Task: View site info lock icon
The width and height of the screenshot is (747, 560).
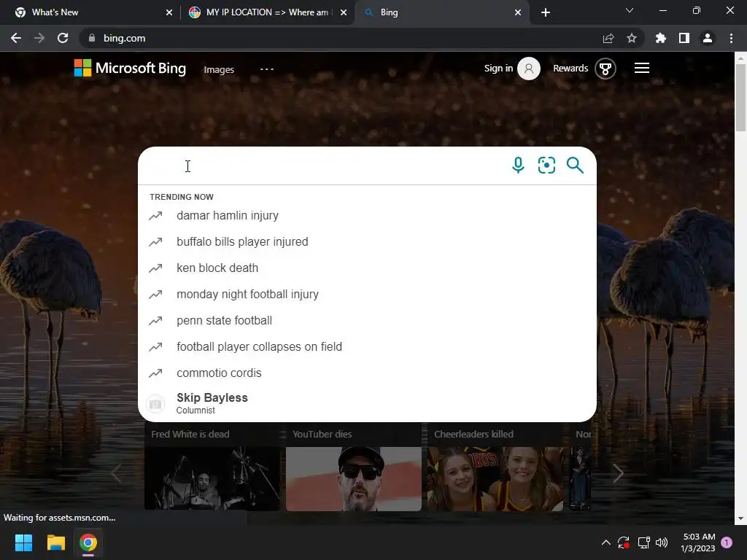Action: pyautogui.click(x=92, y=38)
